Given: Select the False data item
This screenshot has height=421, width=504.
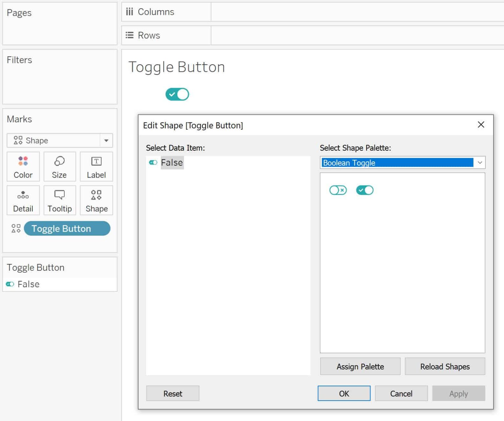Looking at the screenshot, I should click(x=172, y=163).
